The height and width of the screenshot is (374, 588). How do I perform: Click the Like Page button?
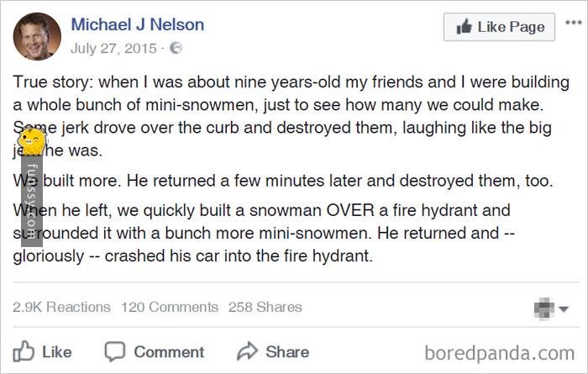pyautogui.click(x=499, y=27)
